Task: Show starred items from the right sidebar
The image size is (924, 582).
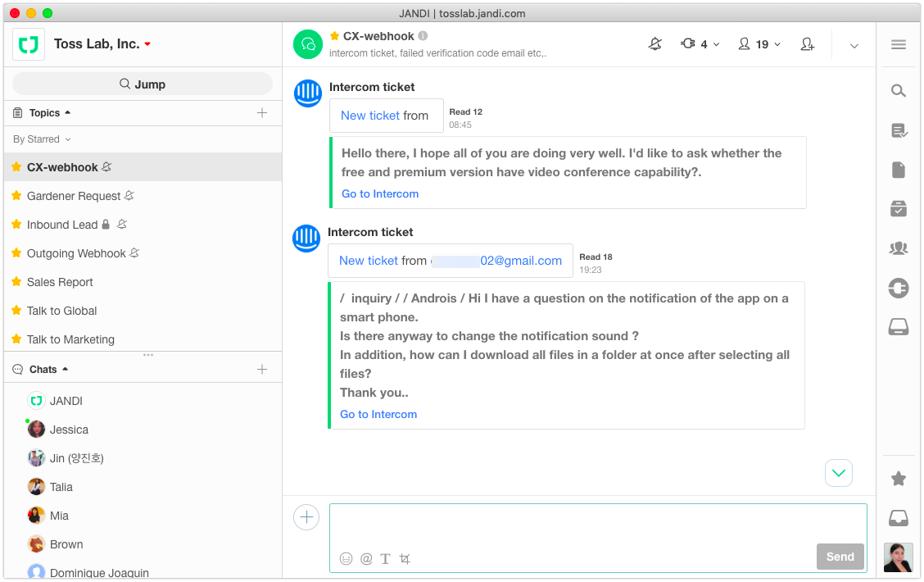Action: click(x=898, y=478)
